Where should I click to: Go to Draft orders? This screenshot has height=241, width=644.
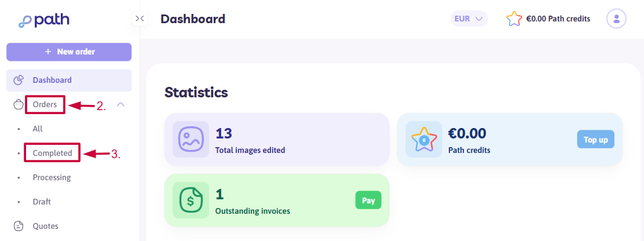42,202
